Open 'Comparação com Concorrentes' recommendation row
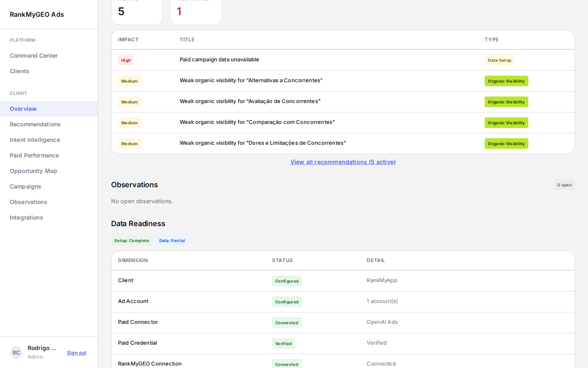 pos(343,123)
